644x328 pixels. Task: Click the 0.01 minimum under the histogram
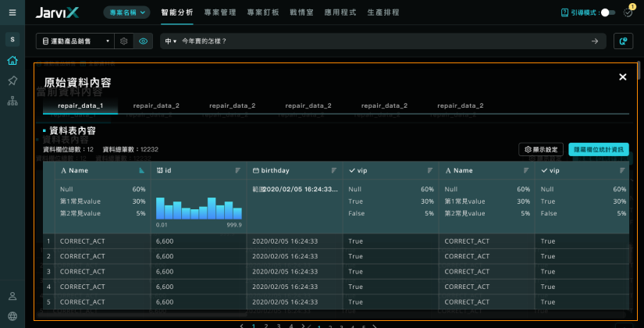[162, 225]
